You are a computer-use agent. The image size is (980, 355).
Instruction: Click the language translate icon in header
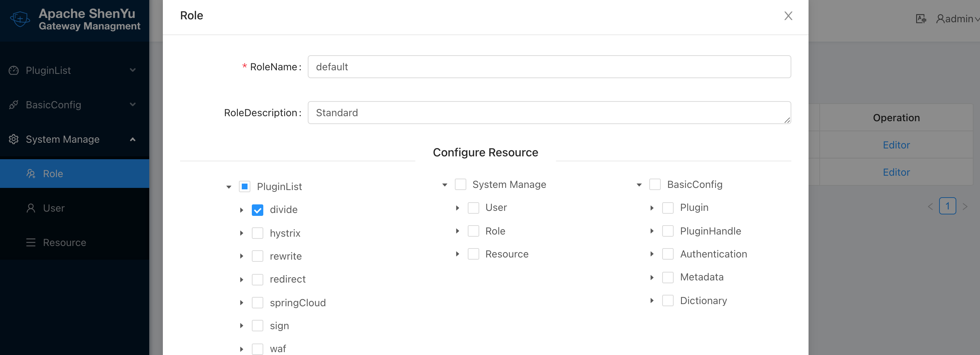pos(921,19)
